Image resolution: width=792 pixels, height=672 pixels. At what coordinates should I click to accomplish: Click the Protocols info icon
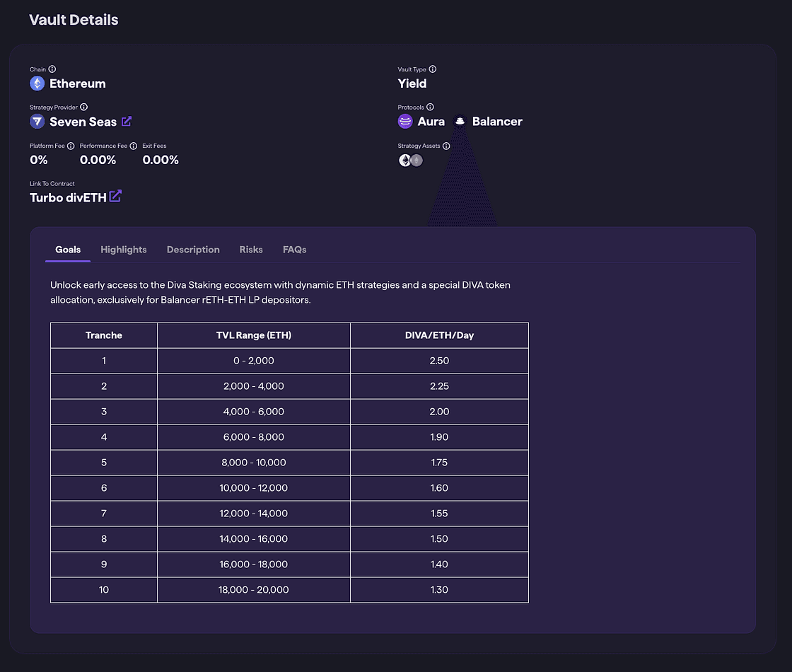[430, 107]
